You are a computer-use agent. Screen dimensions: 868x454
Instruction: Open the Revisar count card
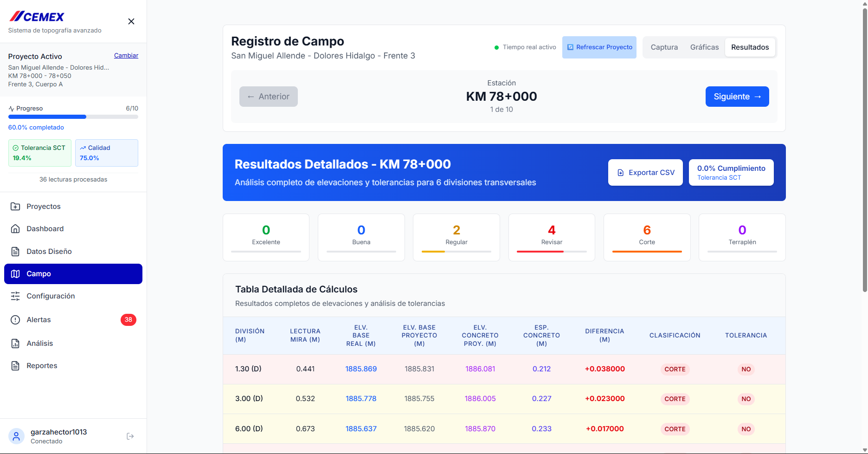(x=552, y=237)
